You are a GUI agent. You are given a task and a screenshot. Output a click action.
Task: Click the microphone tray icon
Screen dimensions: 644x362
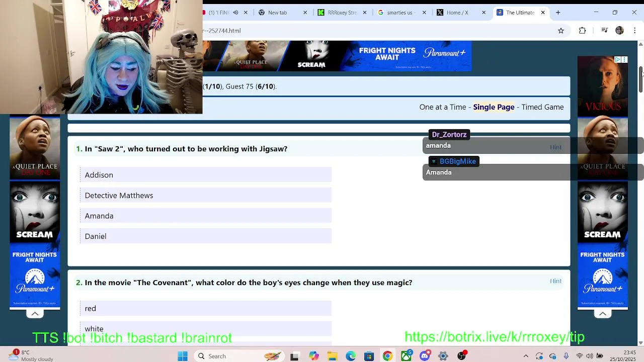pos(566,356)
